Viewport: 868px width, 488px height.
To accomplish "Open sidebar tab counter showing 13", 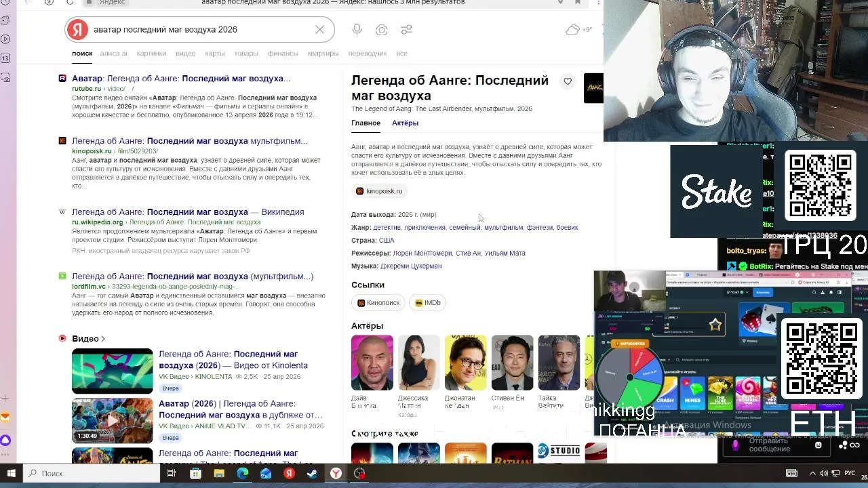I will [5, 58].
